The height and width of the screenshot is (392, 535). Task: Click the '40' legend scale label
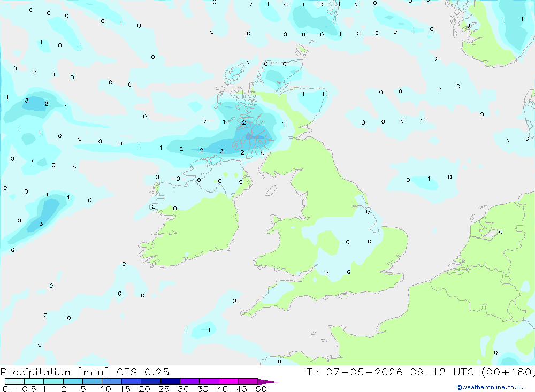pyautogui.click(x=222, y=389)
